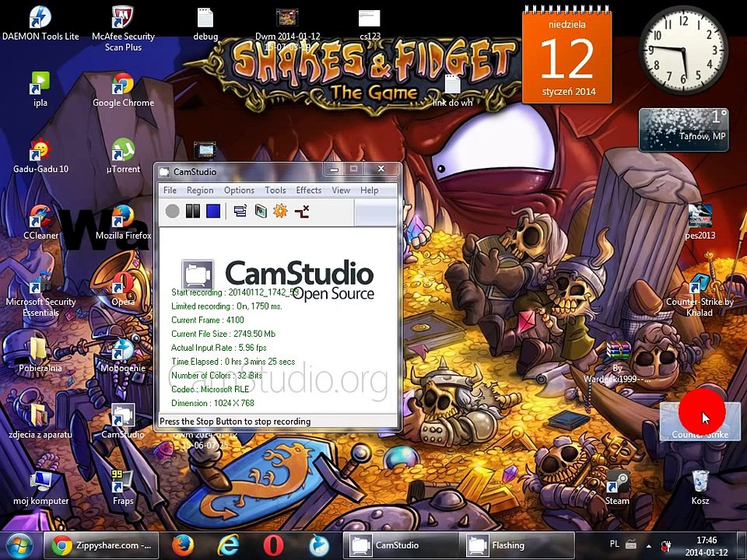
Task: Select zdjecia z aparatu folder
Action: click(40, 422)
